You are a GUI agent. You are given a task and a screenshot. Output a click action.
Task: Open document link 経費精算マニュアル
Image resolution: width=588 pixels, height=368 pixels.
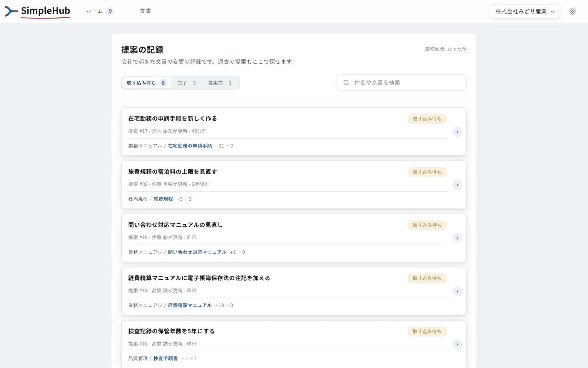[x=190, y=305]
